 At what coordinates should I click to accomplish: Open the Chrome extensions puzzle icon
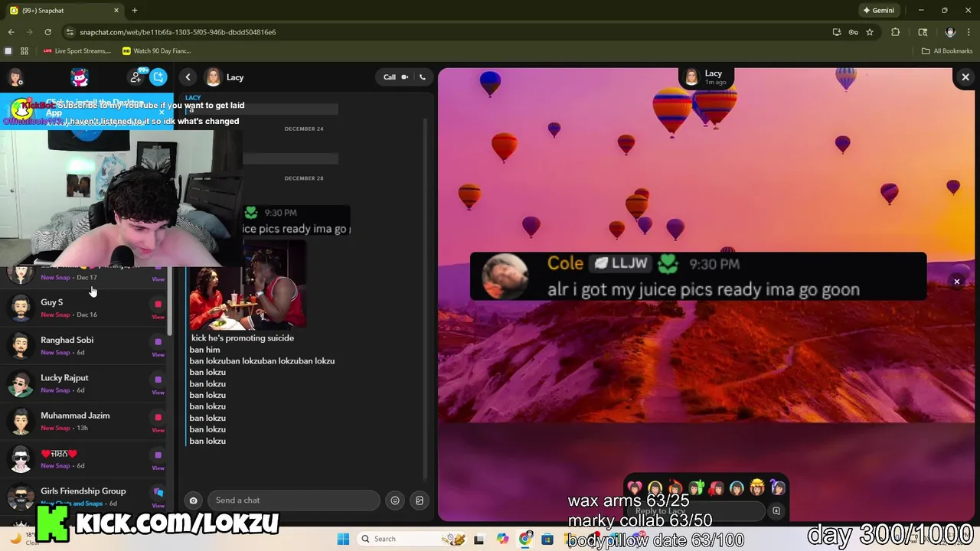pyautogui.click(x=895, y=32)
